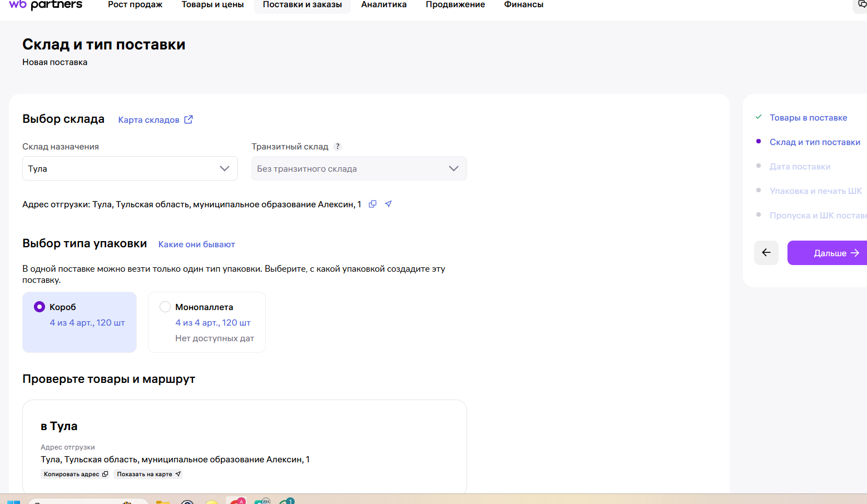This screenshot has width=867, height=504.
Task: Select the Пропуска и ШК step
Action: (x=818, y=216)
